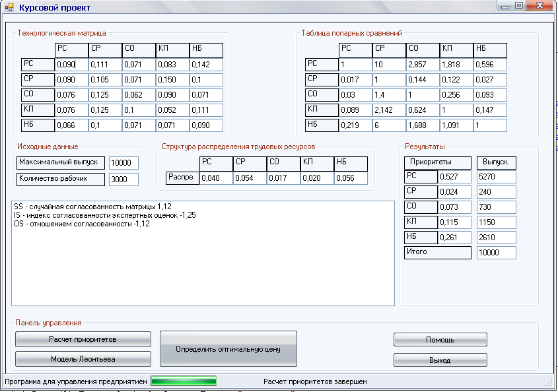Edit the Максимальный выпуск value field
This screenshot has width=558, height=392.
(123, 164)
